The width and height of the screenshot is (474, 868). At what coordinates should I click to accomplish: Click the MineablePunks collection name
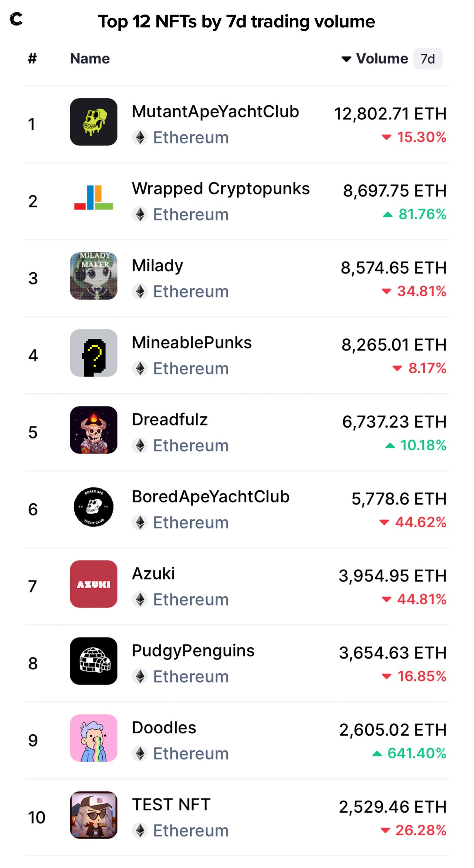pos(192,342)
